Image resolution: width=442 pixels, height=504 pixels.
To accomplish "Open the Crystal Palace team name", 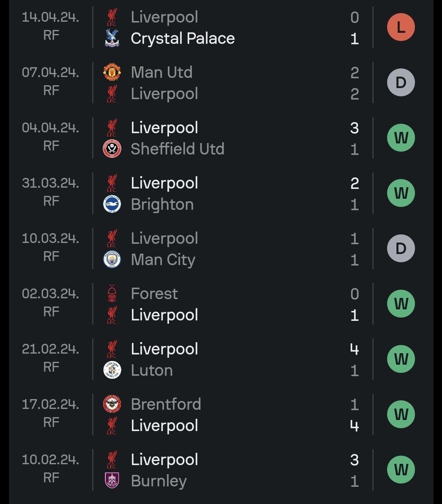I will [183, 38].
